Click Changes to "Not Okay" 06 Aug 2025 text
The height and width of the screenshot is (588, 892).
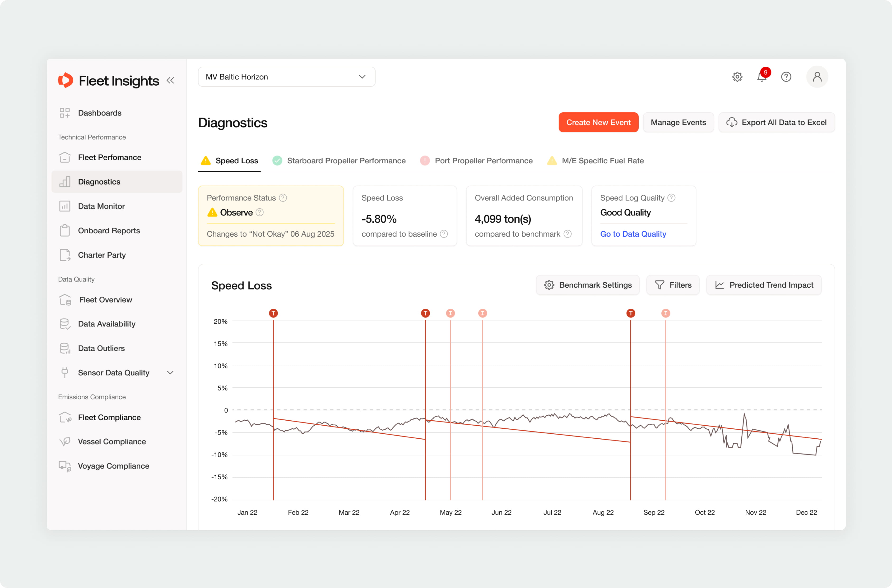tap(270, 234)
